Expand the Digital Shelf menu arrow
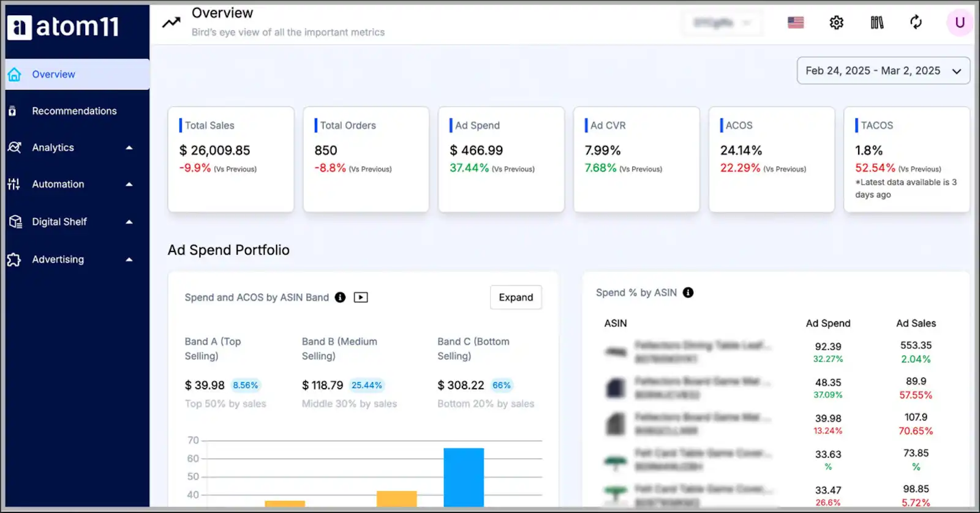 tap(129, 222)
